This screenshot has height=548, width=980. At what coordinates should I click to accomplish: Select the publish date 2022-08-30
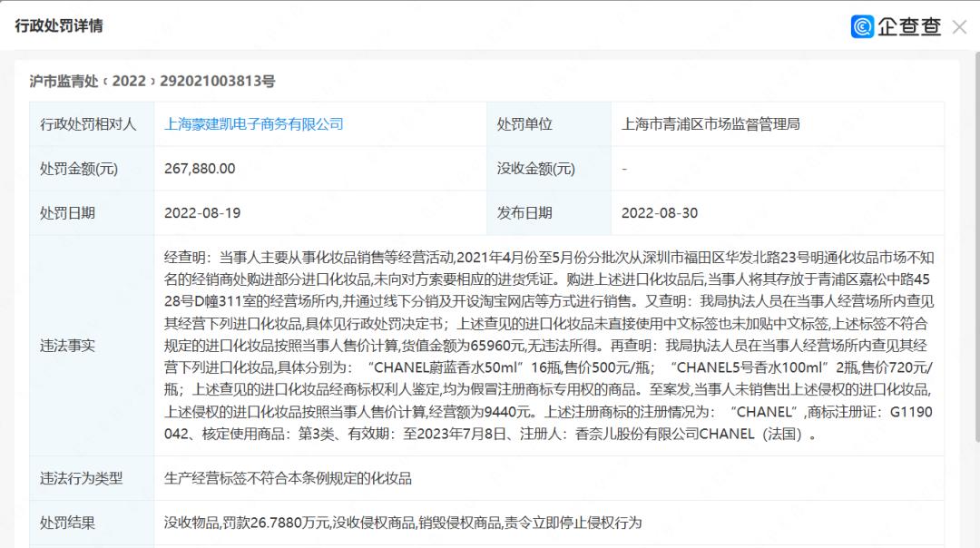(660, 213)
